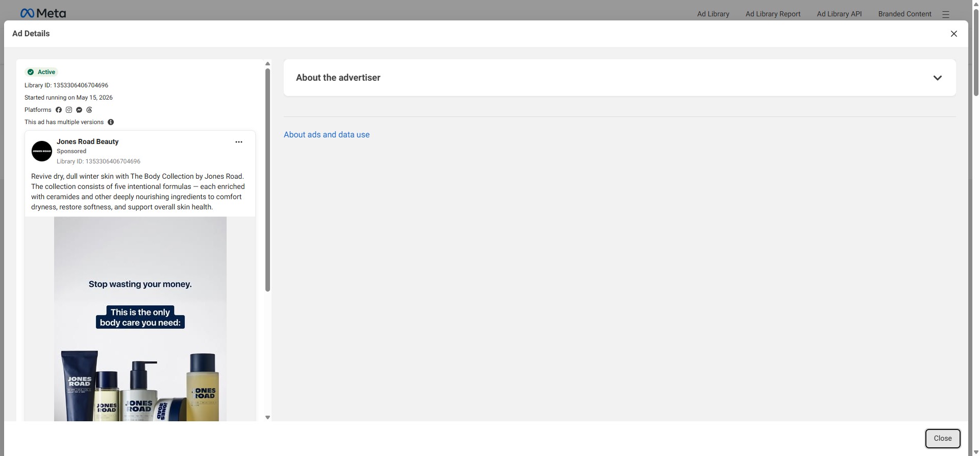Click the 'Library ID: 1353306406704696' text under Active

[66, 85]
